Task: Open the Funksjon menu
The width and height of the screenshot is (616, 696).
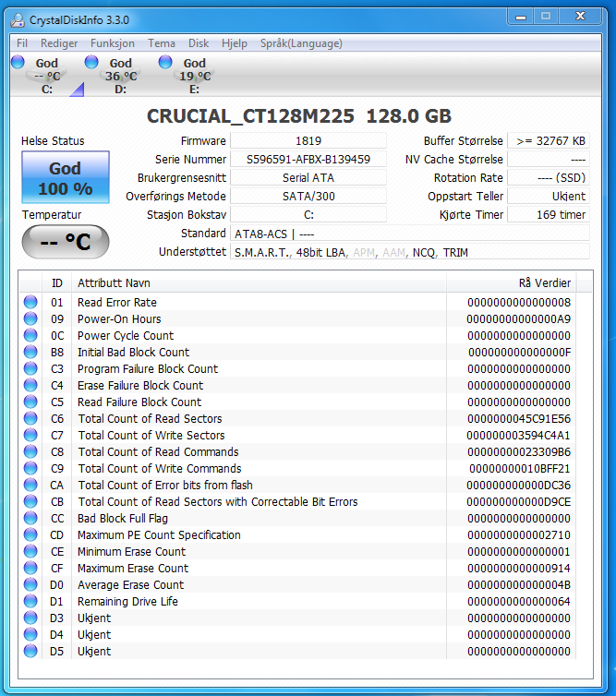Action: (113, 43)
